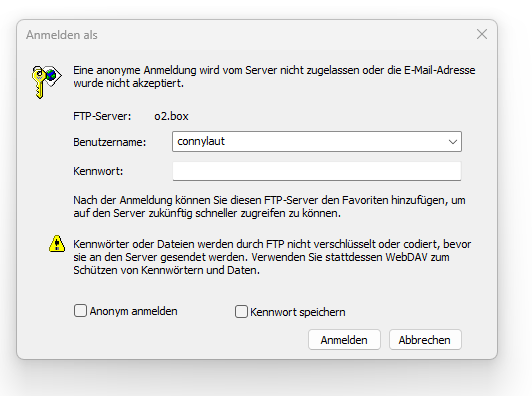The height and width of the screenshot is (396, 532).
Task: Click the Kennwort speichern label text
Action: pyautogui.click(x=298, y=312)
